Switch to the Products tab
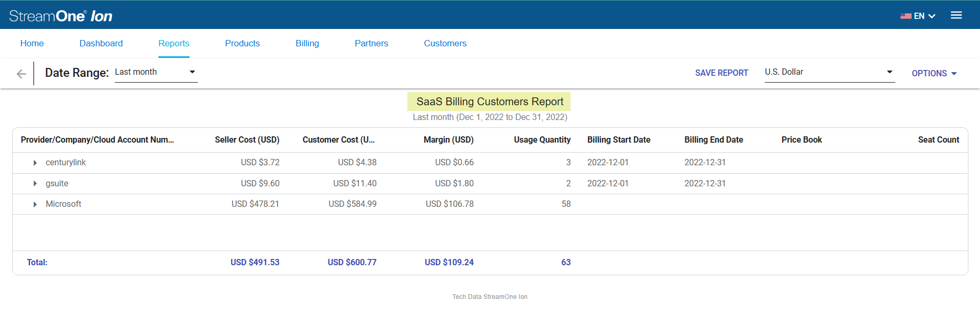The width and height of the screenshot is (980, 320). (243, 43)
